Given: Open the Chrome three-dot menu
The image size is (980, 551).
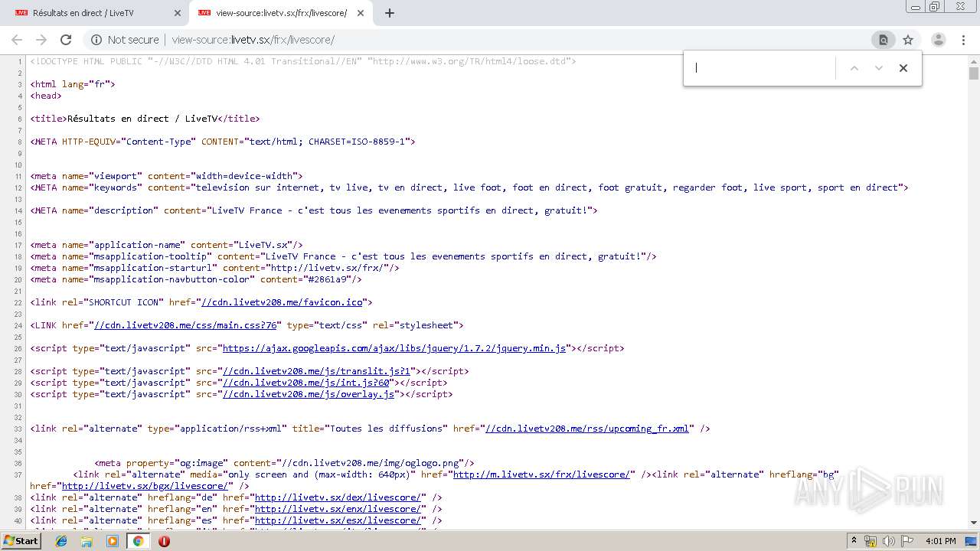Looking at the screenshot, I should [x=964, y=40].
